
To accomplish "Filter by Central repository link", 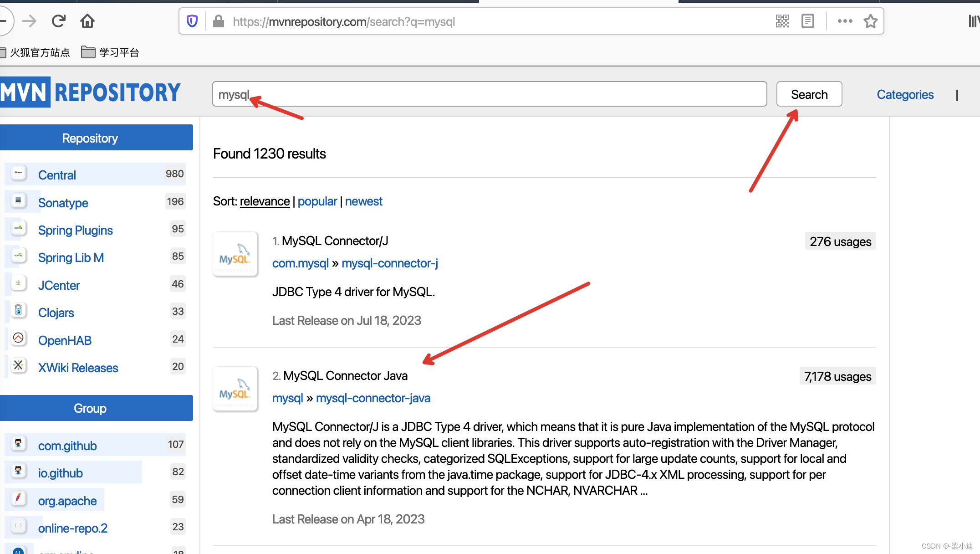I will (x=57, y=175).
